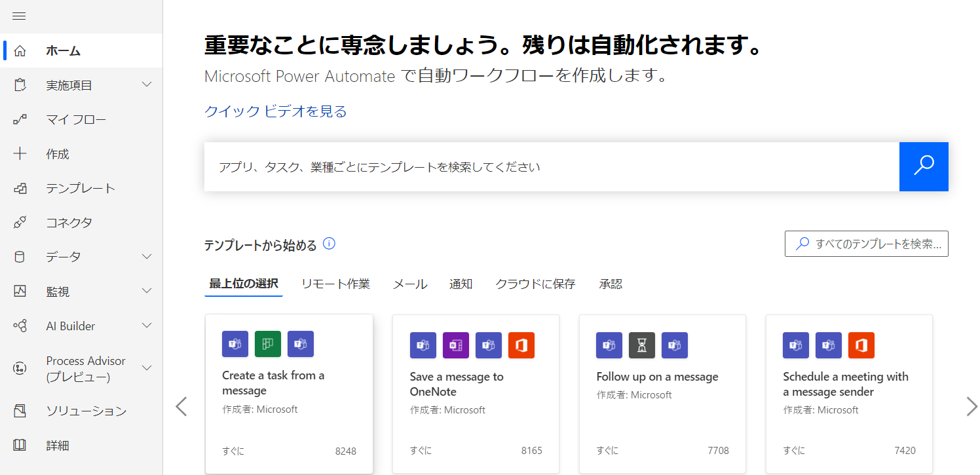Image resolution: width=980 pixels, height=475 pixels.
Task: Expand the 監視 menu chevron
Action: (147, 290)
